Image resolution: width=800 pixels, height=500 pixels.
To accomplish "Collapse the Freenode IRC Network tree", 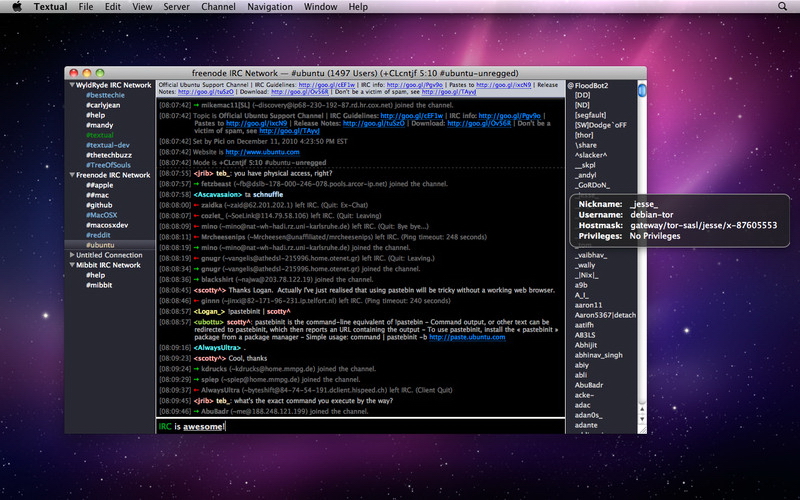I will pyautogui.click(x=71, y=174).
